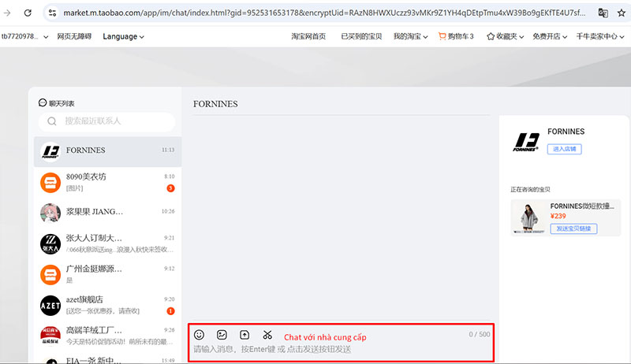
Task: Click the file upload icon
Action: tap(245, 335)
